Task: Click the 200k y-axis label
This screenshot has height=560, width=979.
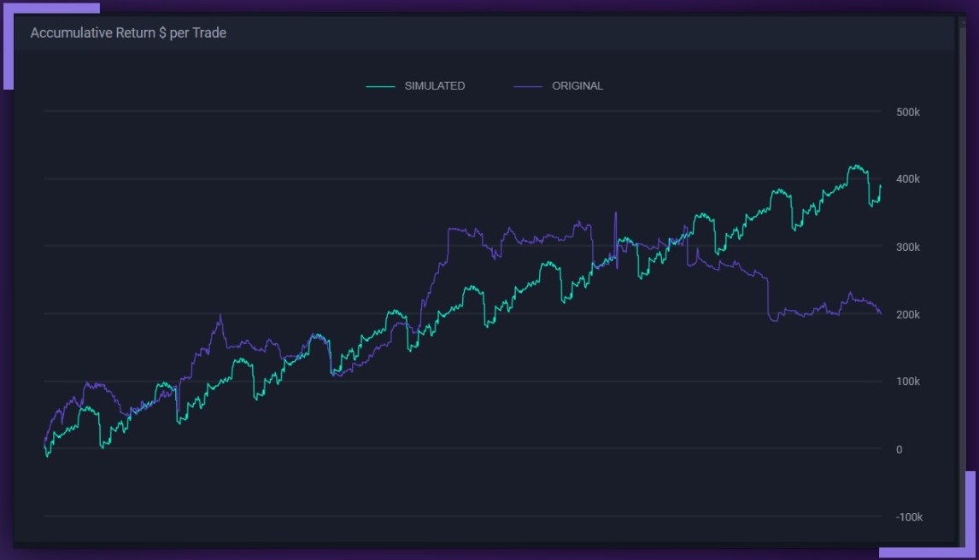Action: tap(907, 315)
